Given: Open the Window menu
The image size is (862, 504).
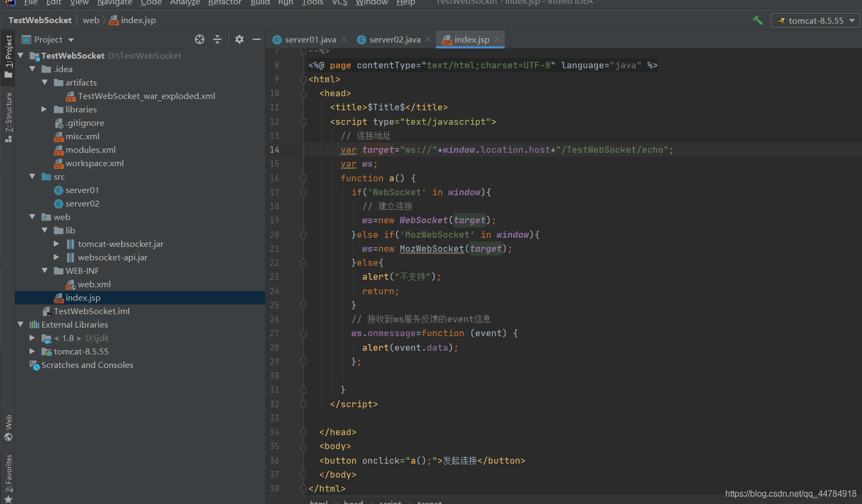Looking at the screenshot, I should point(372,3).
